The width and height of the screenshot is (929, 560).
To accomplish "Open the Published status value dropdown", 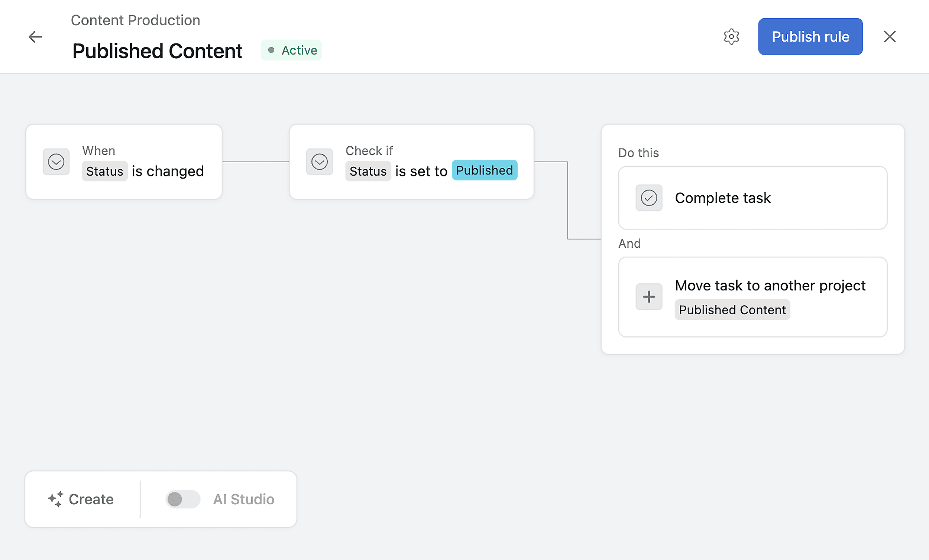I will point(485,170).
